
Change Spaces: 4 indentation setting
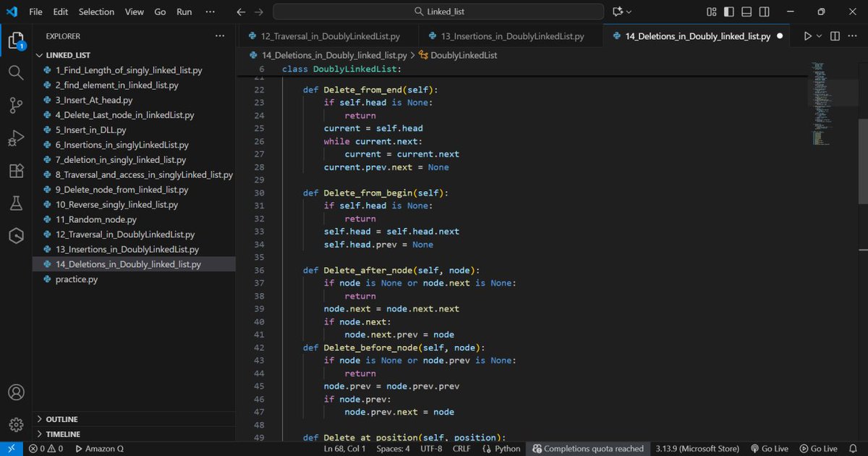coord(393,449)
